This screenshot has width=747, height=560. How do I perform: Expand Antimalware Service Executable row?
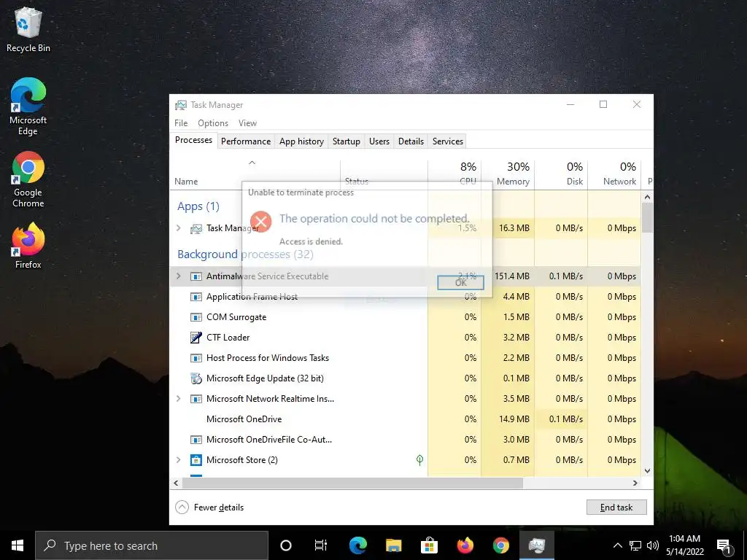[179, 276]
